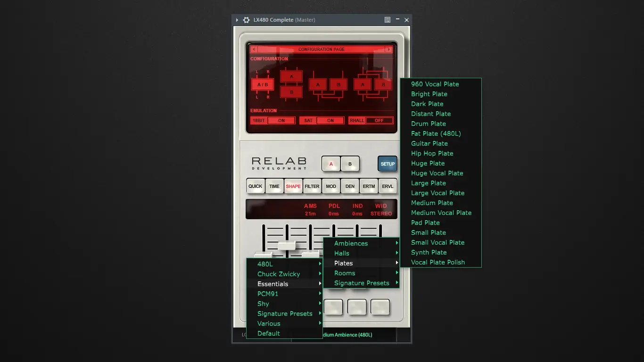644x362 pixels.
Task: Close the LX480 Complete plugin window
Action: tap(406, 20)
